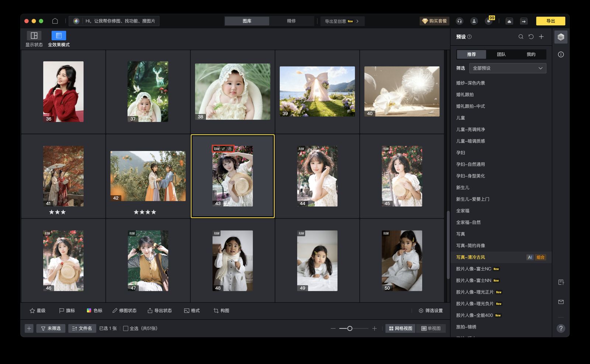Expand the 全部预设 filter dropdown
Viewport: 590px width, 364px height.
(x=507, y=68)
